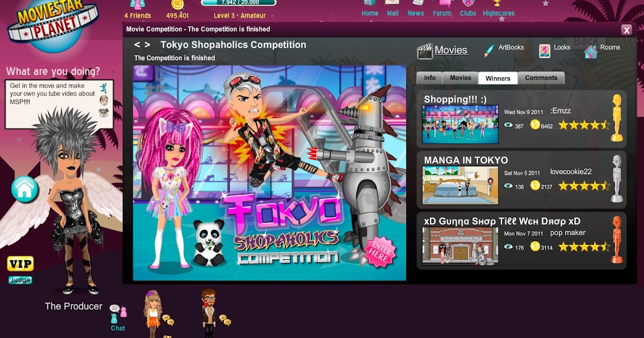Click the Tokyo Shopaholics Competition heading
The height and width of the screenshot is (338, 644).
coord(233,45)
